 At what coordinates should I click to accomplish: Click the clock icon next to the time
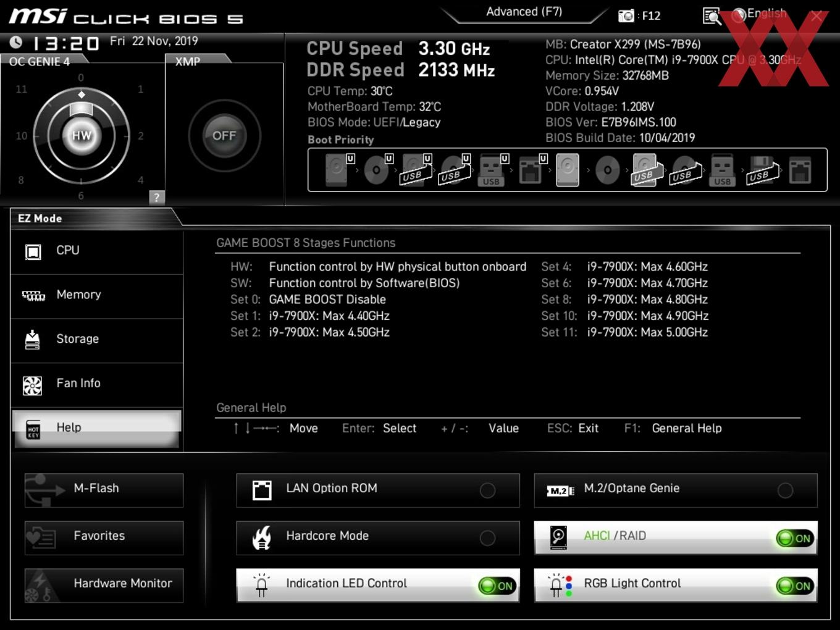click(x=16, y=42)
